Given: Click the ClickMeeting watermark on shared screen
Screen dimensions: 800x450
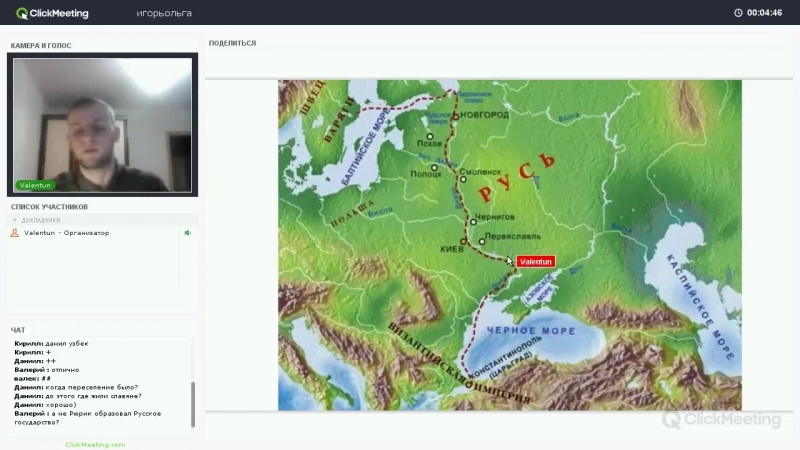Looking at the screenshot, I should [721, 419].
